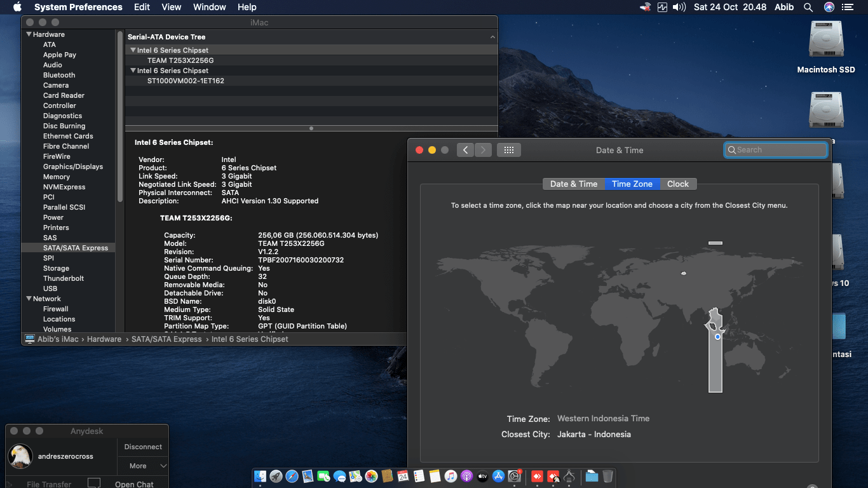Click System Preferences gear in Dock

click(x=515, y=476)
